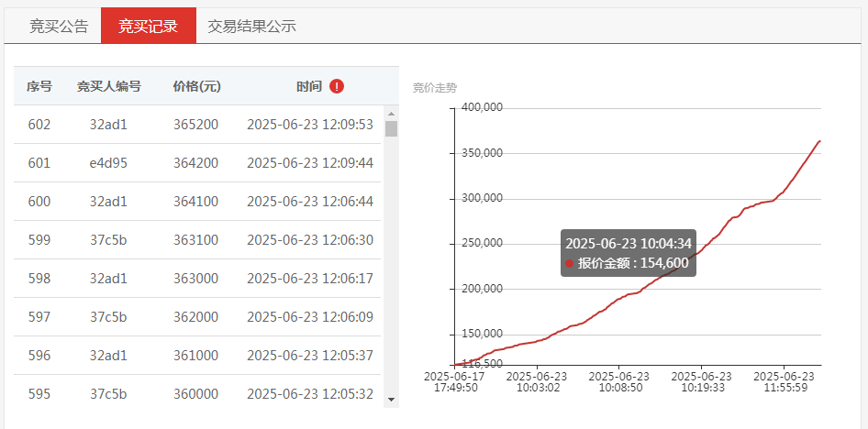Click the 竞价走势 chart title
The width and height of the screenshot is (868, 429).
(x=435, y=88)
